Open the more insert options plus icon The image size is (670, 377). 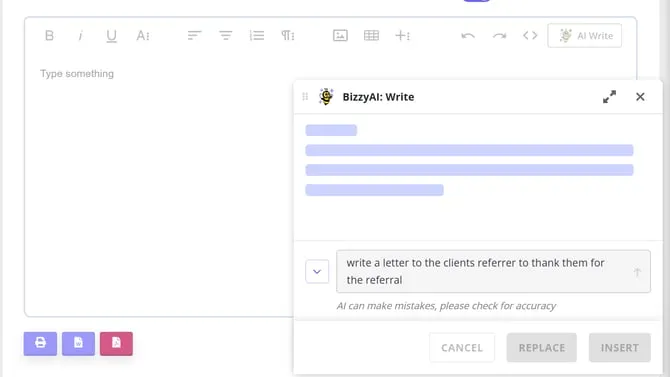click(403, 35)
